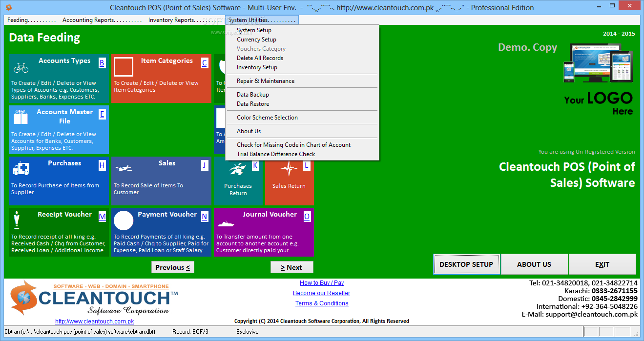Click the white circle icon on Payment Voucher

pyautogui.click(x=124, y=221)
